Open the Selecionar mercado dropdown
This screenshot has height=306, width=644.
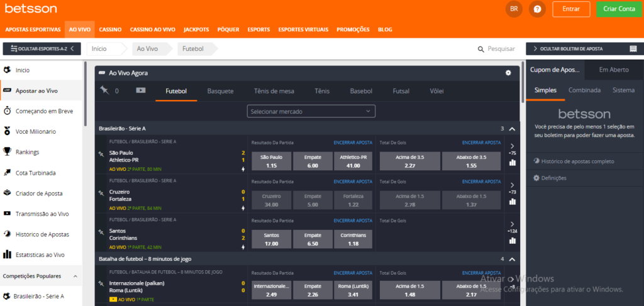[311, 111]
